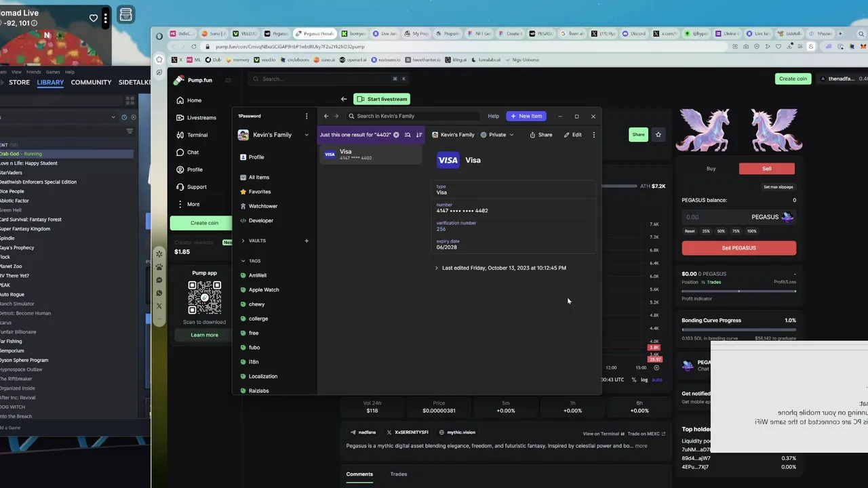Screen dimensions: 868x488
Task: Open the 1Password app menu dots
Action: click(x=307, y=116)
